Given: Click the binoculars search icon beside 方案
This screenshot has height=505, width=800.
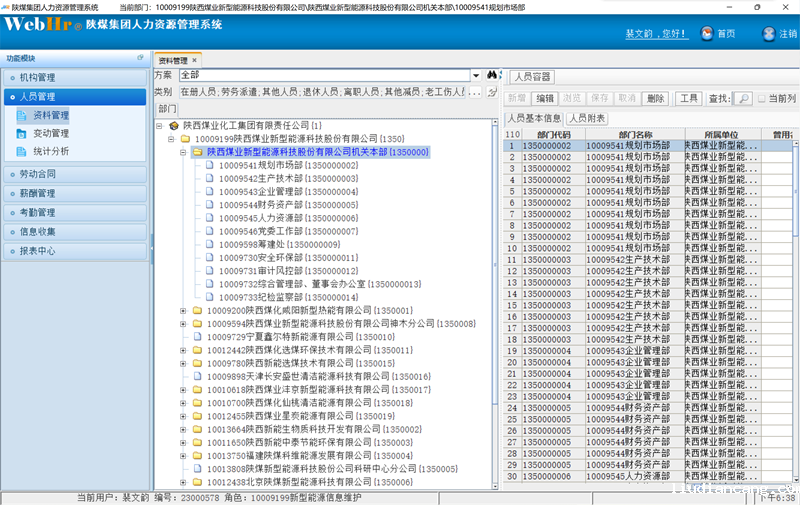Looking at the screenshot, I should [x=492, y=75].
